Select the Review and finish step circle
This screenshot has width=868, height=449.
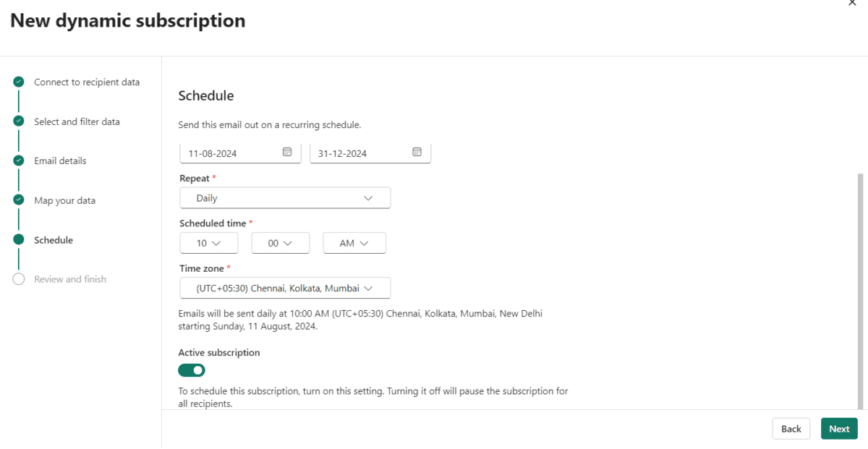point(18,278)
